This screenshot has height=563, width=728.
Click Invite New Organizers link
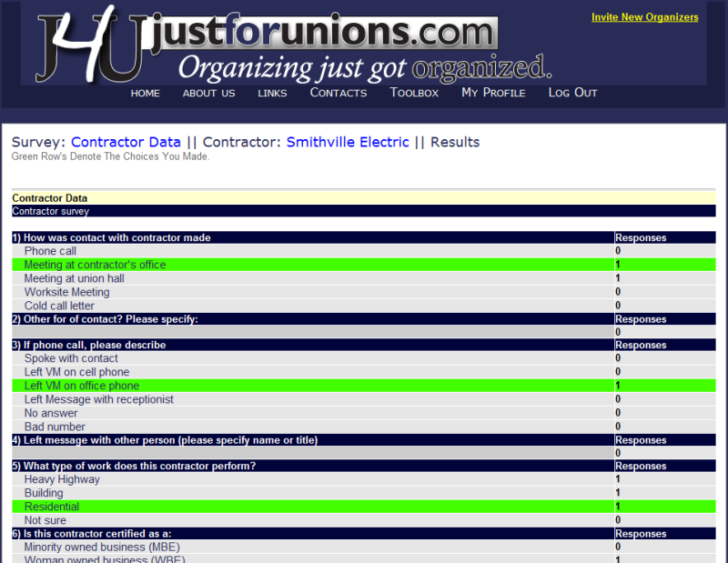644,17
